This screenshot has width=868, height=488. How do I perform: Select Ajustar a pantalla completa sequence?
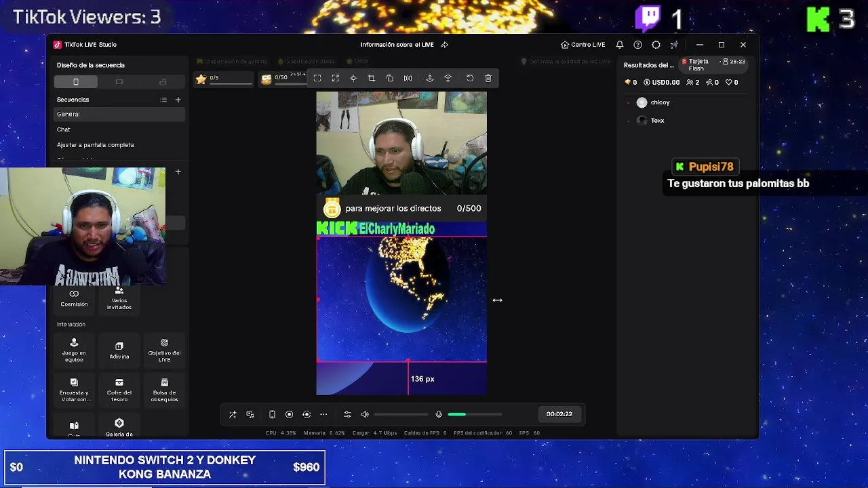(119, 145)
